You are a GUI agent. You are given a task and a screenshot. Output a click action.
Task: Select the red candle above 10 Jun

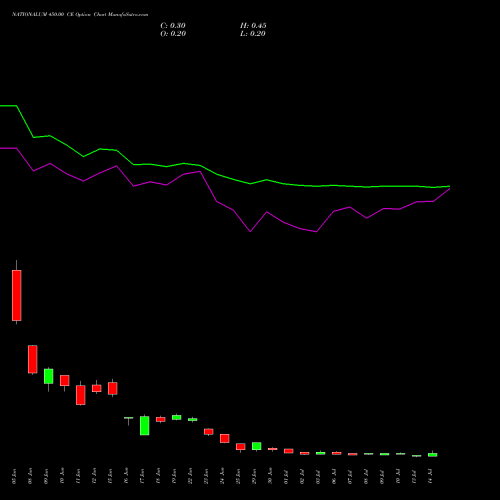pyautogui.click(x=65, y=381)
